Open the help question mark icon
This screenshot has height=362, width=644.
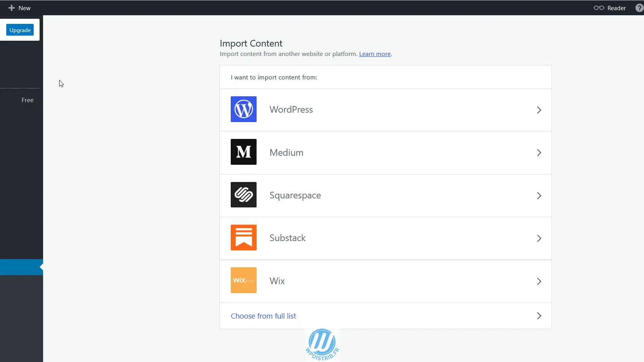click(x=639, y=8)
